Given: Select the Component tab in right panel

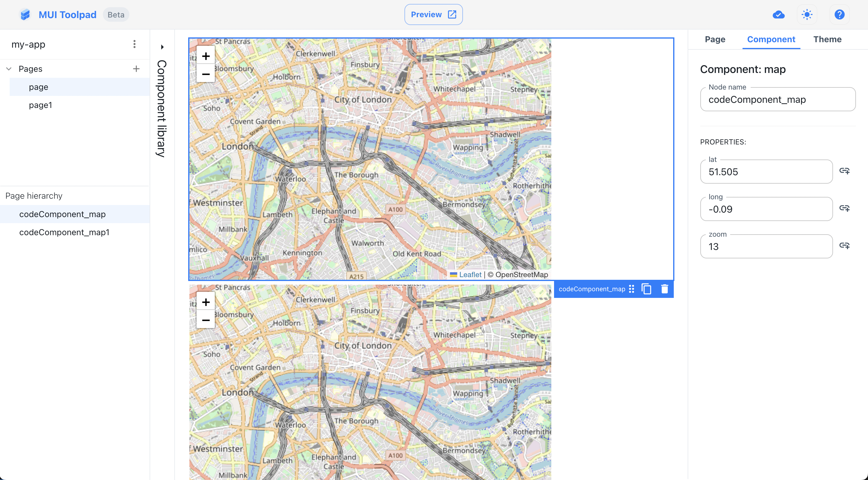Looking at the screenshot, I should [771, 39].
